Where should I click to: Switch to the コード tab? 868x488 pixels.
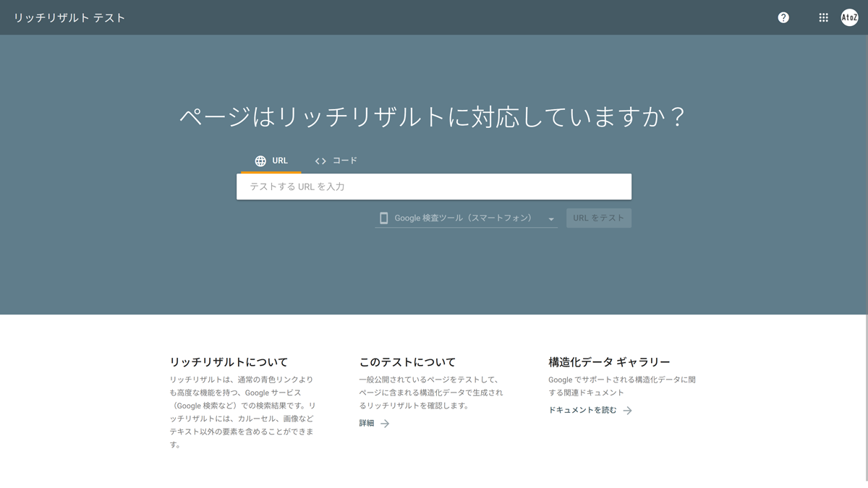336,160
